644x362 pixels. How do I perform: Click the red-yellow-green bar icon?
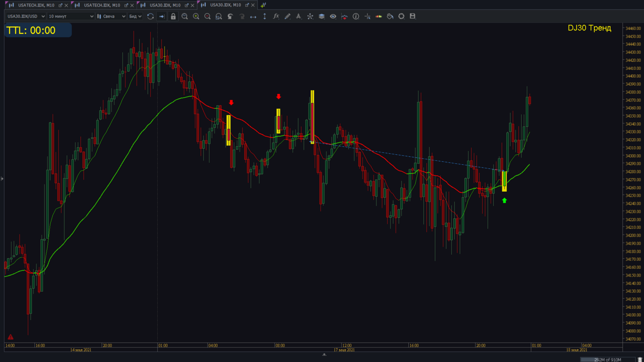379,16
